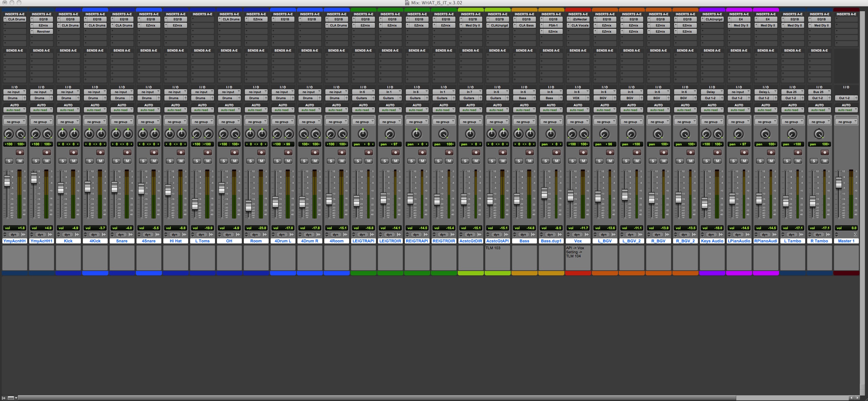This screenshot has width=868, height=401.
Task: Open auto read selector on Vox track
Action: 578,110
